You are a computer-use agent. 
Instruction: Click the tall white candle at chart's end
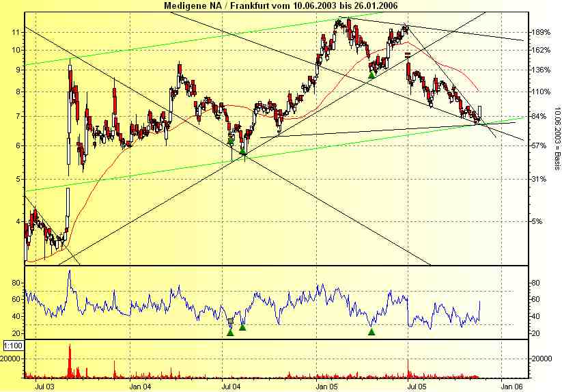coord(479,112)
